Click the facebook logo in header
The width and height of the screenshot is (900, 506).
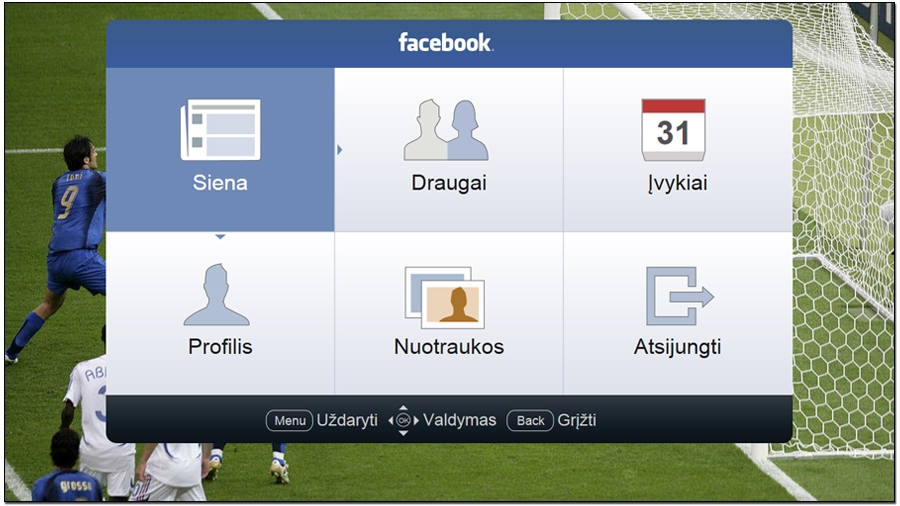click(445, 43)
